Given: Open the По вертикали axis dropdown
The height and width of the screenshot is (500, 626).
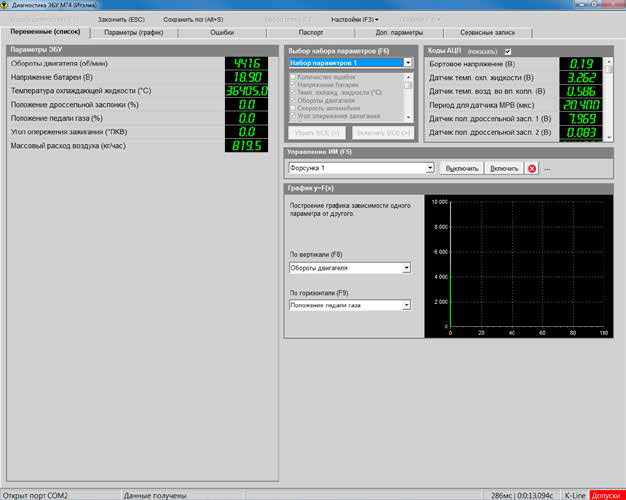Looking at the screenshot, I should (x=406, y=268).
